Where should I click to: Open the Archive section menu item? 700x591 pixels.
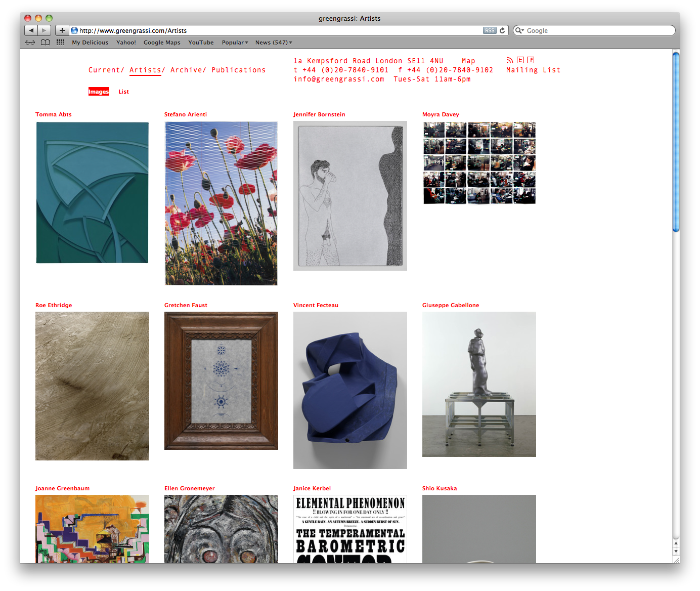click(x=188, y=70)
